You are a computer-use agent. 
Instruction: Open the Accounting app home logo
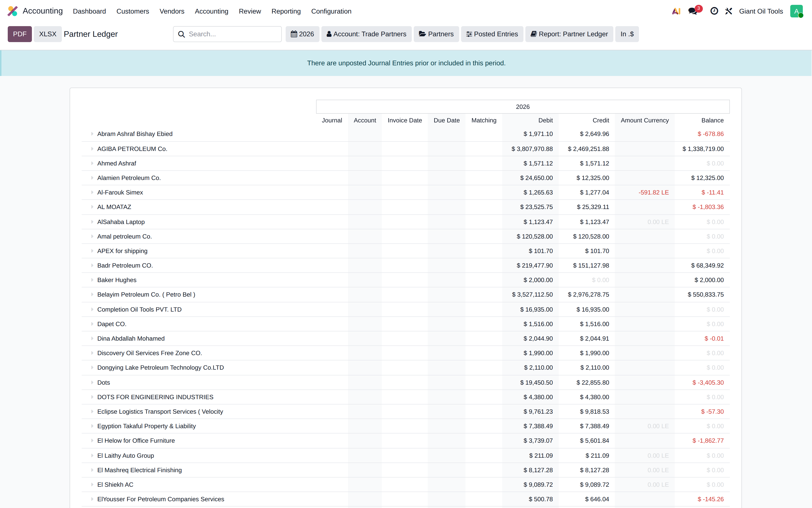13,11
